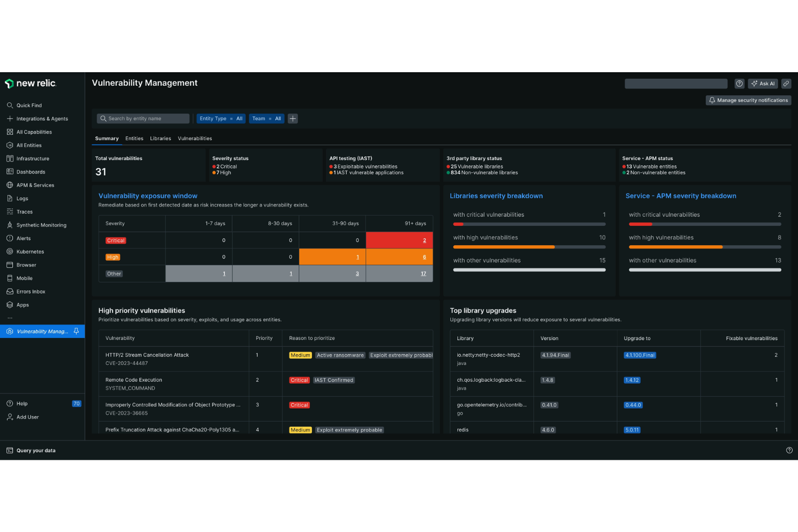Image resolution: width=798 pixels, height=532 pixels.
Task: Open the Team filter dropdown
Action: pyautogui.click(x=266, y=119)
